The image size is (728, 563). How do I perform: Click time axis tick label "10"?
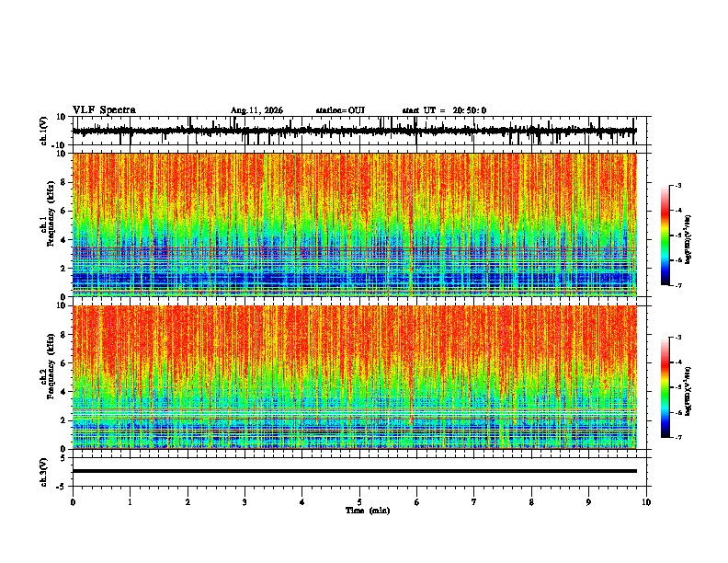(646, 502)
